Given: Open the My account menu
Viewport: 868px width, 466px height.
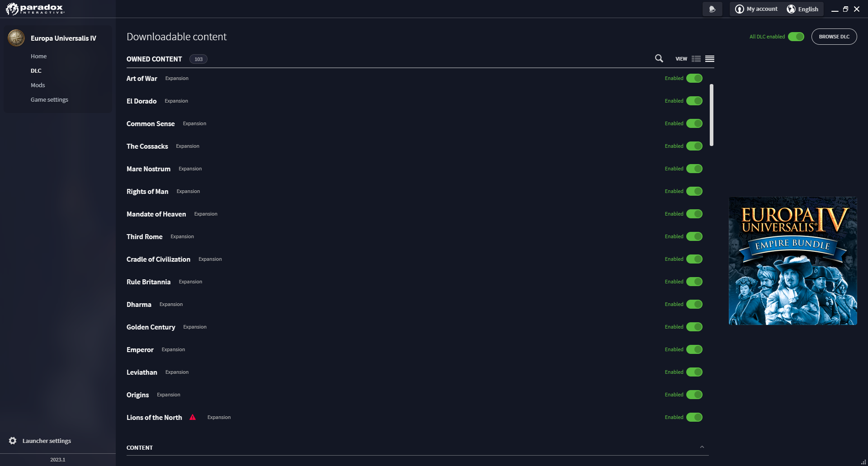Looking at the screenshot, I should (x=756, y=9).
